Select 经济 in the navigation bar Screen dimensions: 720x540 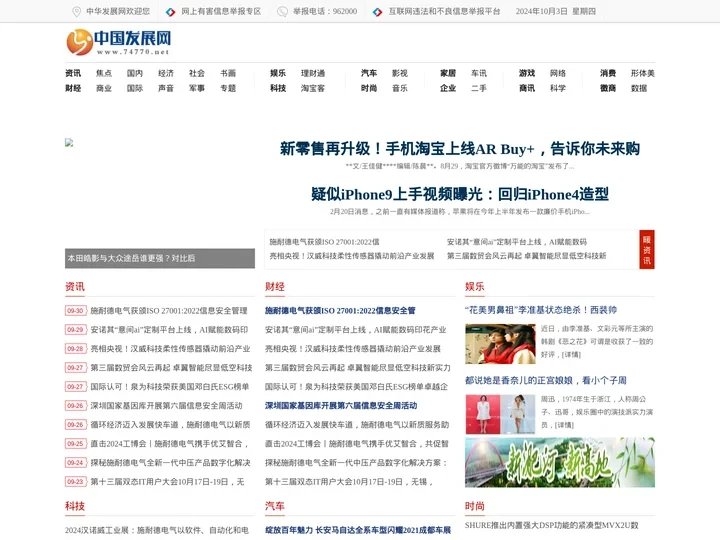point(166,73)
